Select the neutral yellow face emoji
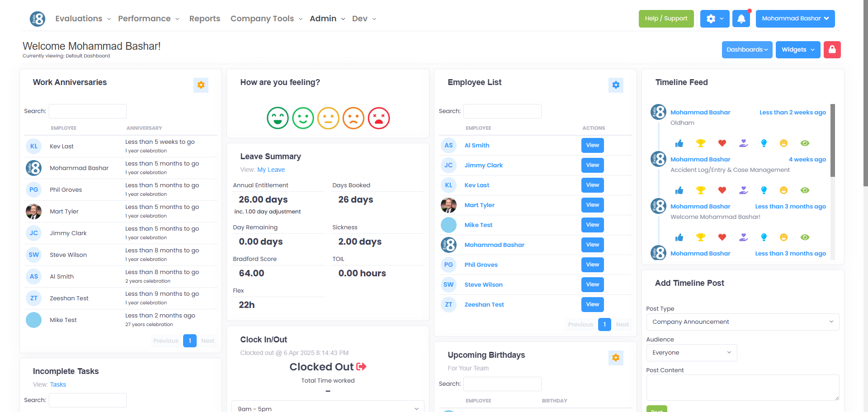868x412 pixels. click(328, 118)
